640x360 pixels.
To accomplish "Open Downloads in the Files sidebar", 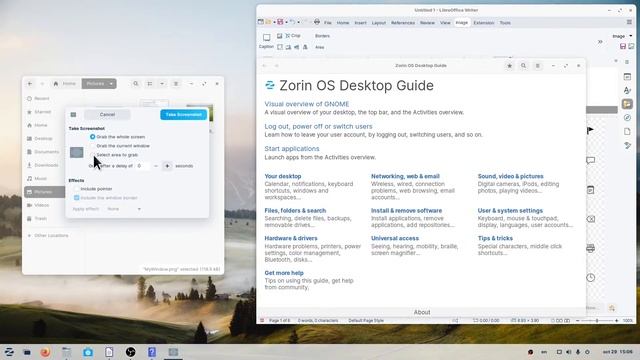I will (x=44, y=165).
